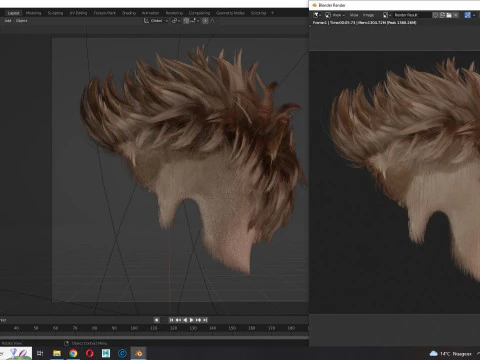Open the Modeling workspace tab
The image size is (480, 360).
[x=33, y=13]
